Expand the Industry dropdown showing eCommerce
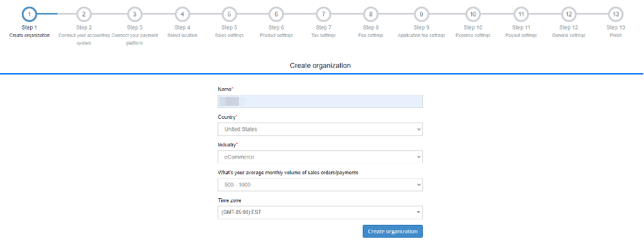 [320, 157]
